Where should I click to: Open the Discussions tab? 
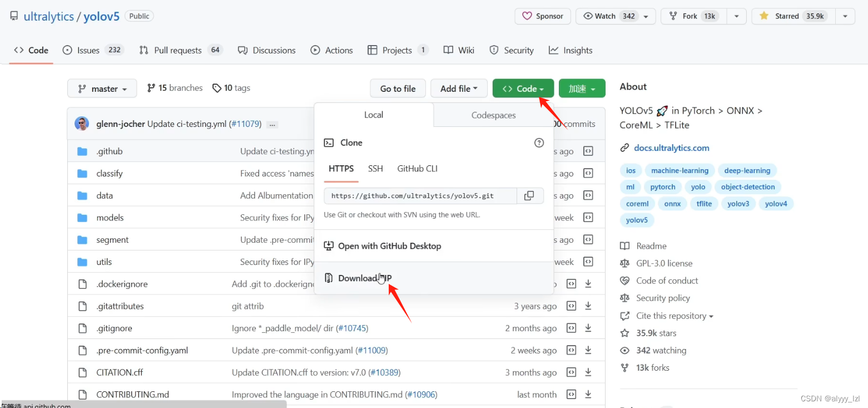266,50
